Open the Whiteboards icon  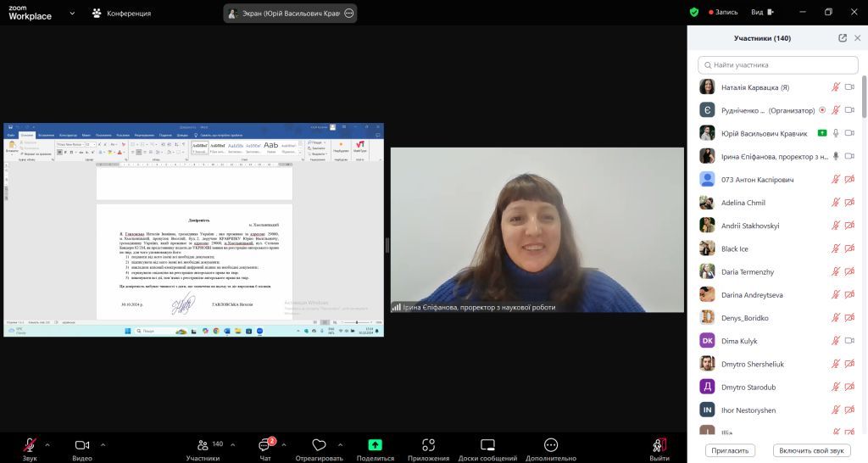(487, 444)
